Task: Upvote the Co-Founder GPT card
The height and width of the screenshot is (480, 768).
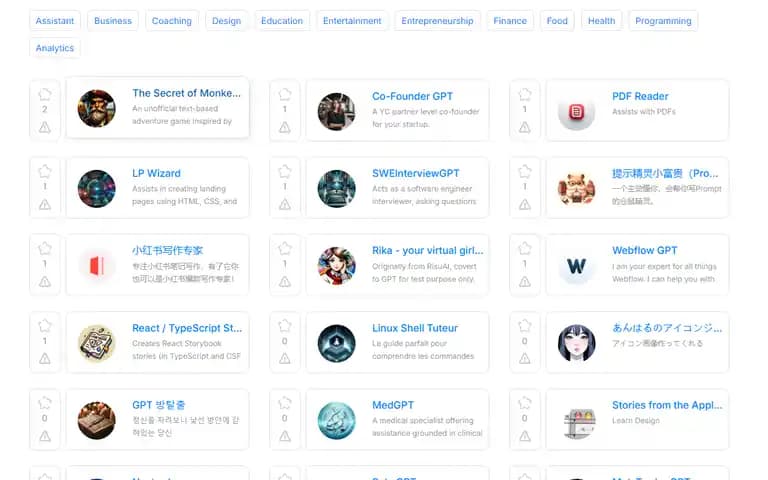Action: [x=285, y=95]
